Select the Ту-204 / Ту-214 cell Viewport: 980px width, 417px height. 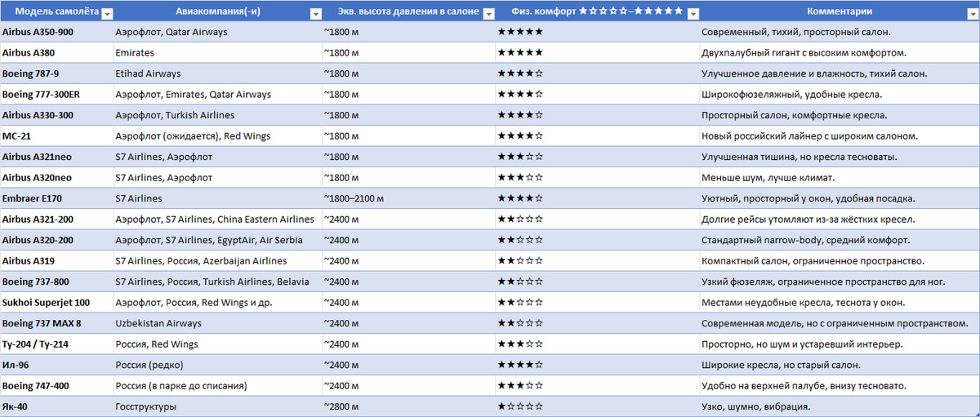click(56, 344)
